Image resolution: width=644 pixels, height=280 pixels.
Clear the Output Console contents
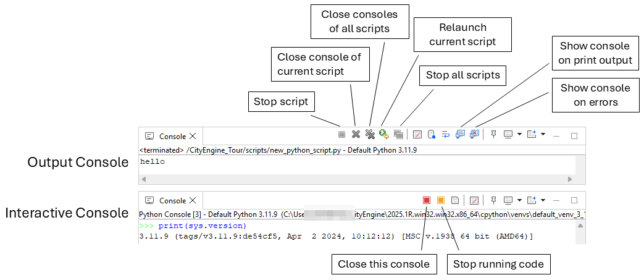point(417,134)
